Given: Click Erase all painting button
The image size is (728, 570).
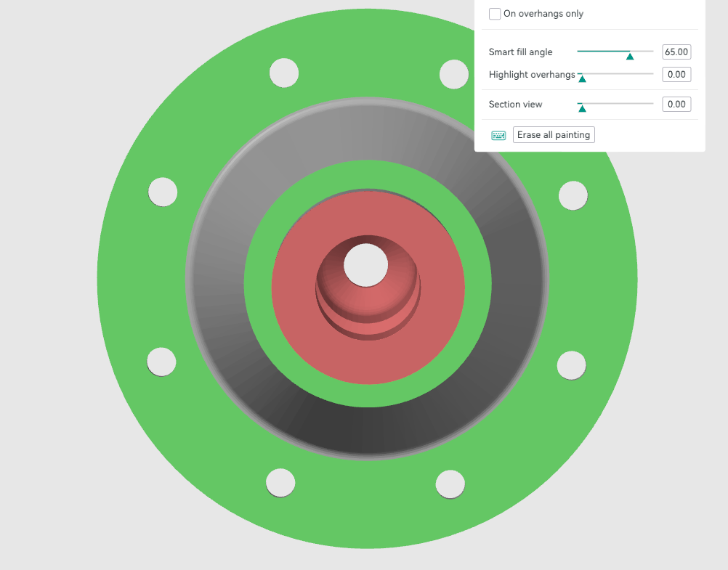Looking at the screenshot, I should pyautogui.click(x=554, y=134).
